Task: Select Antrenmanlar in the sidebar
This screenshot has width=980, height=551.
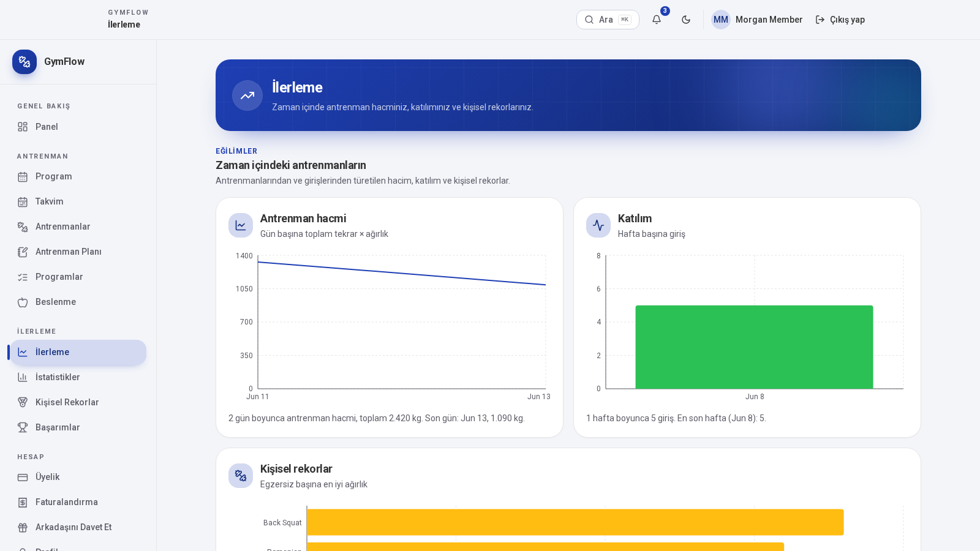Action: [x=78, y=227]
